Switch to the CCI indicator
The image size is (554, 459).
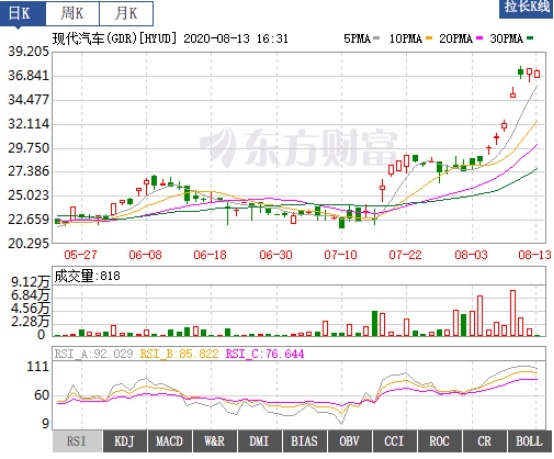[x=395, y=441]
